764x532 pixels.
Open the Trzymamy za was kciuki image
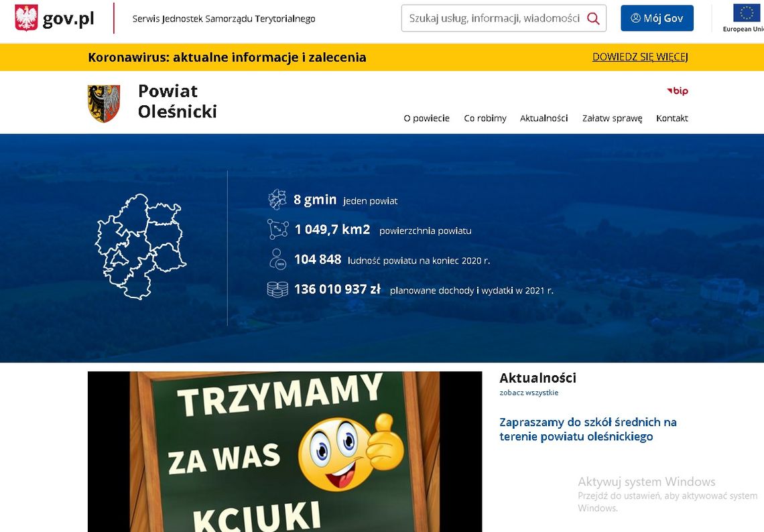pos(285,452)
